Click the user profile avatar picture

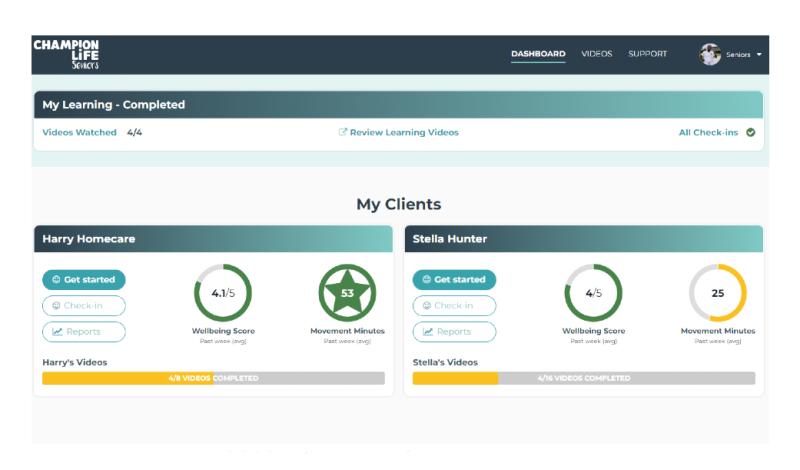point(710,54)
